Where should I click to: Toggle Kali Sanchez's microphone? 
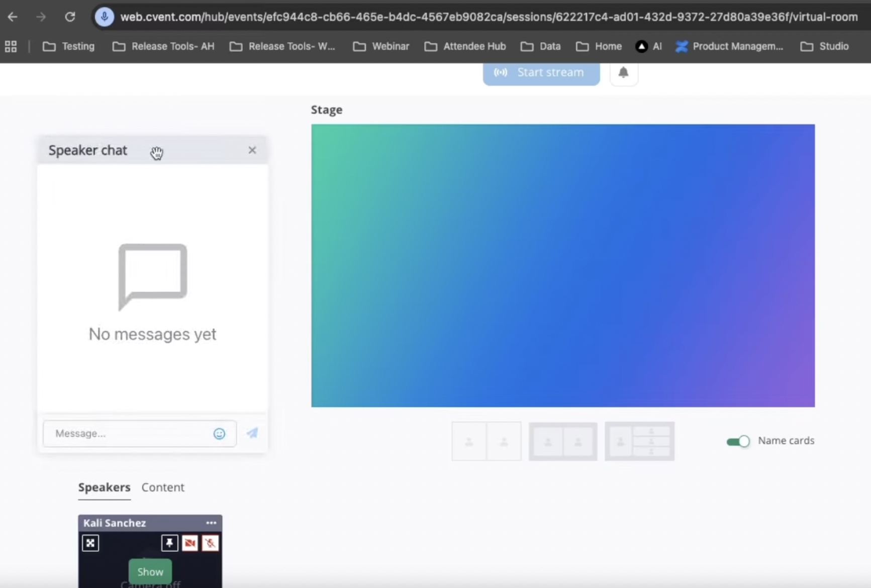tap(210, 543)
